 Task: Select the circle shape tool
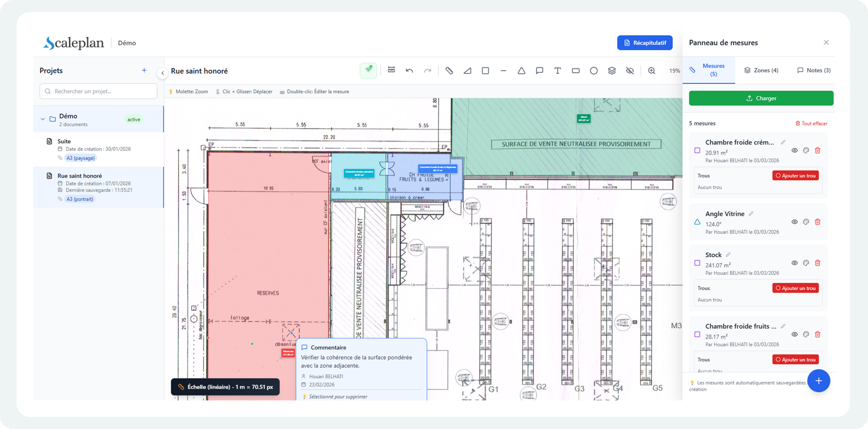[593, 71]
